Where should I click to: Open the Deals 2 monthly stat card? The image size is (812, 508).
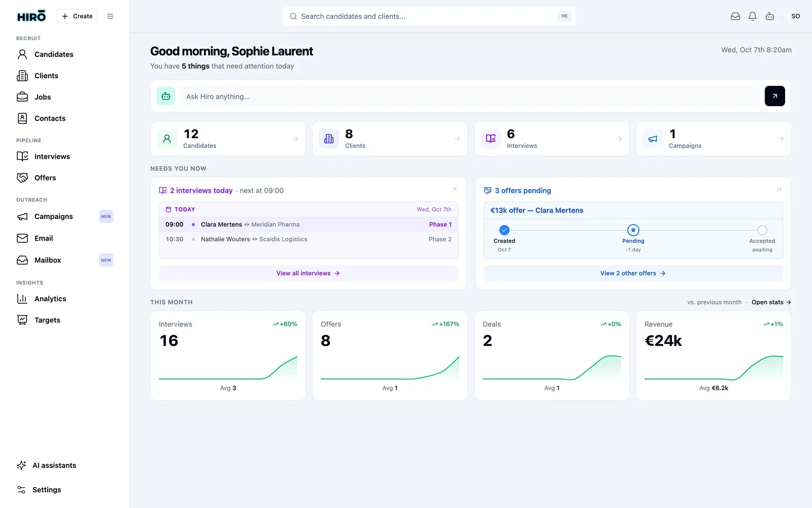pyautogui.click(x=552, y=356)
